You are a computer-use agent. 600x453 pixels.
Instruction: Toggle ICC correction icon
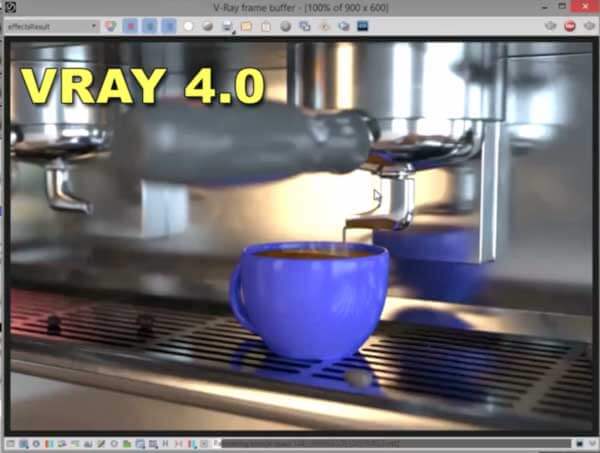(153, 444)
